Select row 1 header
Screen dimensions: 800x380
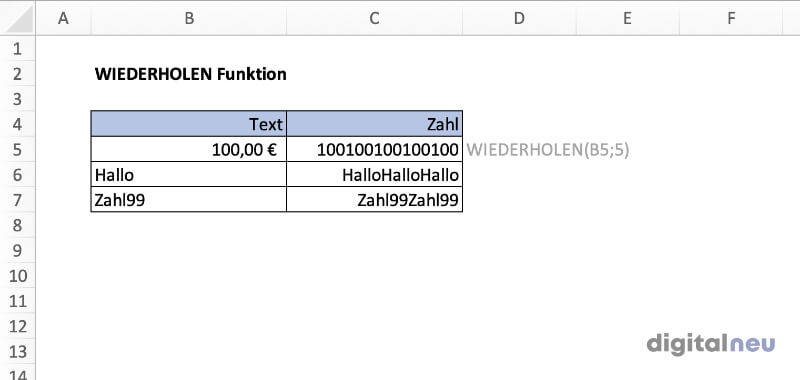[x=18, y=49]
